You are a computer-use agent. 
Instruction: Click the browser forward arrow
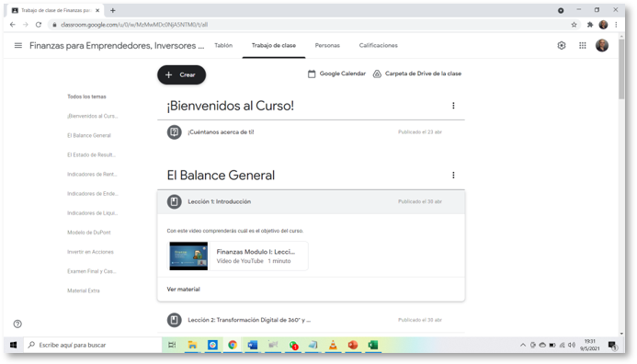click(x=26, y=25)
